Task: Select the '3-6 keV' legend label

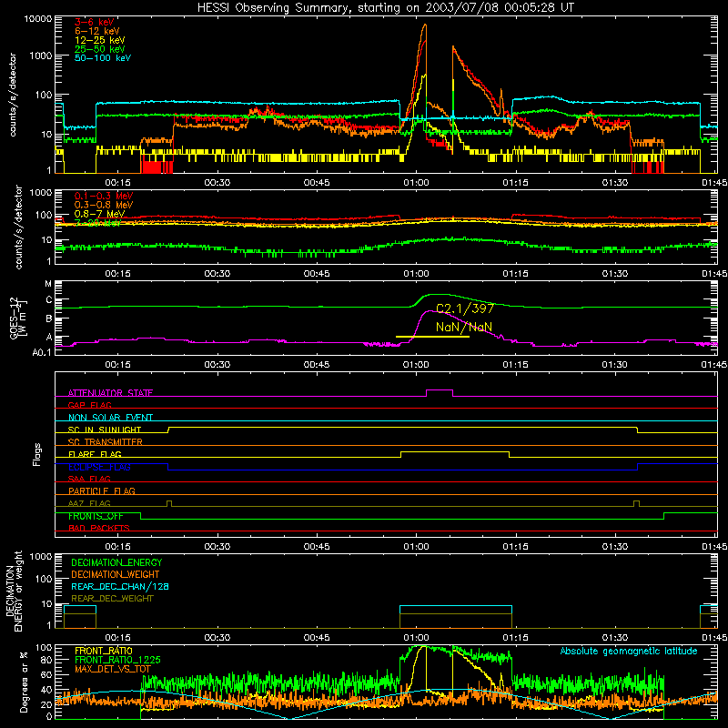Action: coord(94,22)
